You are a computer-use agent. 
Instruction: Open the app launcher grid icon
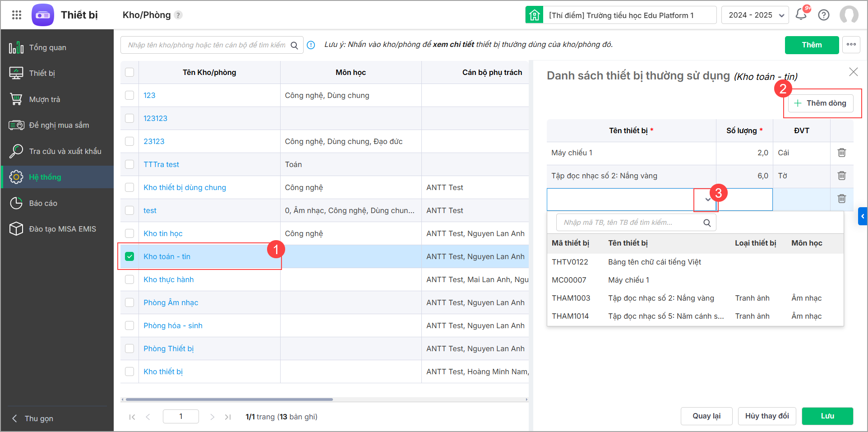click(17, 15)
